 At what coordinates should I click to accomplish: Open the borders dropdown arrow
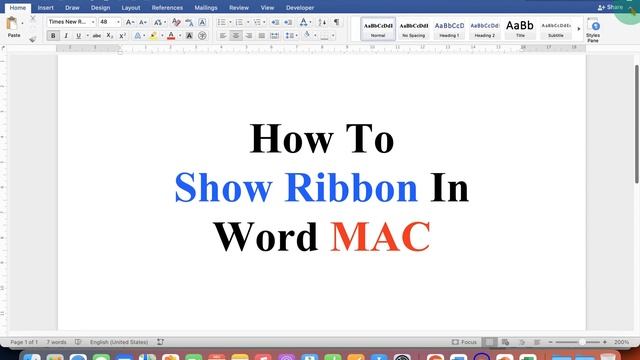333,36
